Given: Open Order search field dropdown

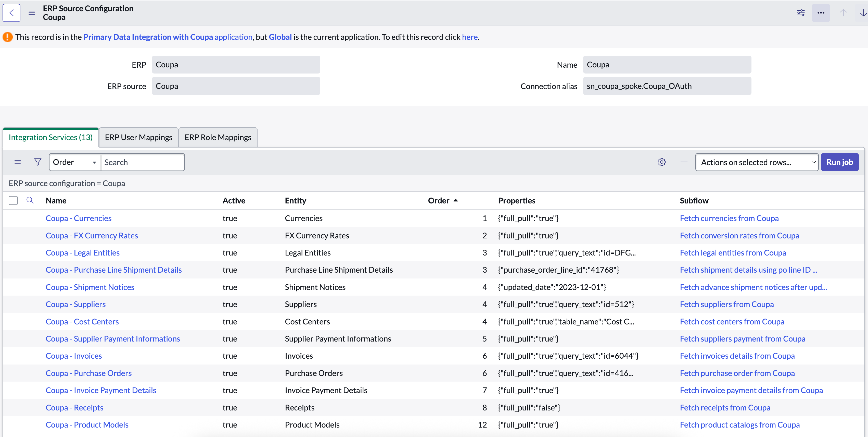Looking at the screenshot, I should pyautogui.click(x=75, y=162).
